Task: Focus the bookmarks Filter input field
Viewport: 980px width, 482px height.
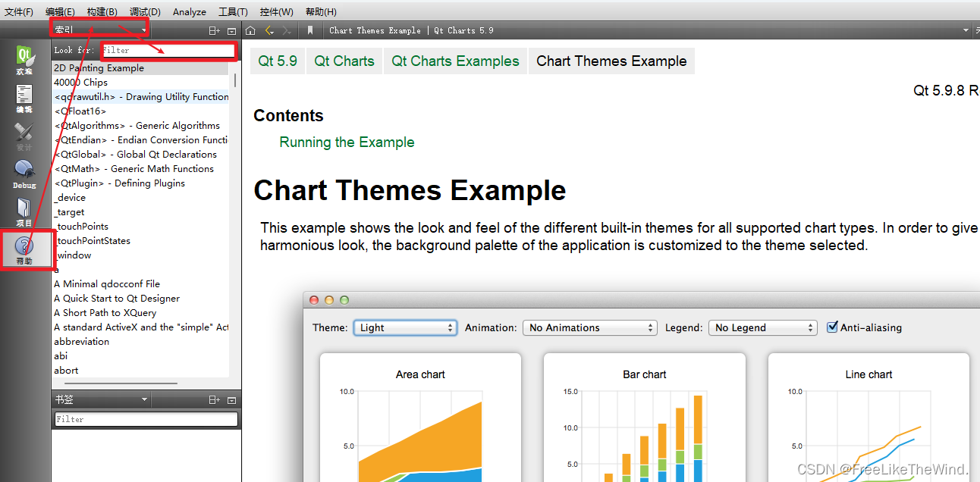Action: pyautogui.click(x=146, y=419)
